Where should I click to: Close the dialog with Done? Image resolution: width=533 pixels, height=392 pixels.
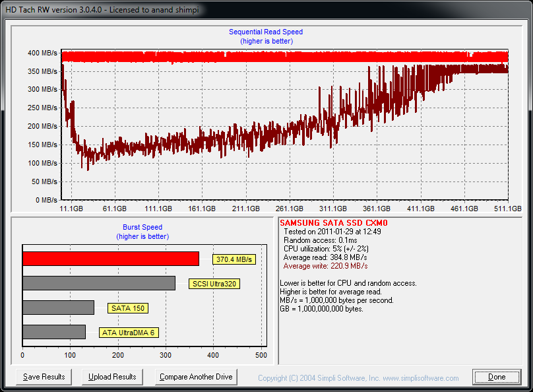497,377
